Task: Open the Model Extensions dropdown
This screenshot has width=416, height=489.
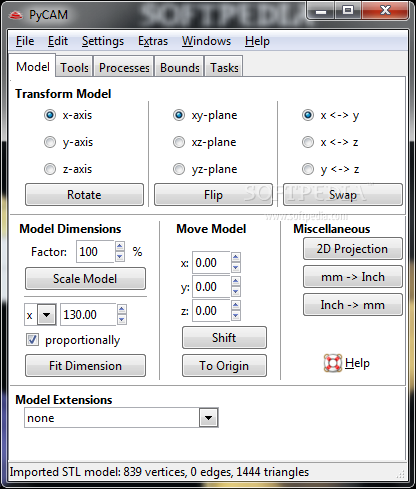Action: (x=209, y=418)
